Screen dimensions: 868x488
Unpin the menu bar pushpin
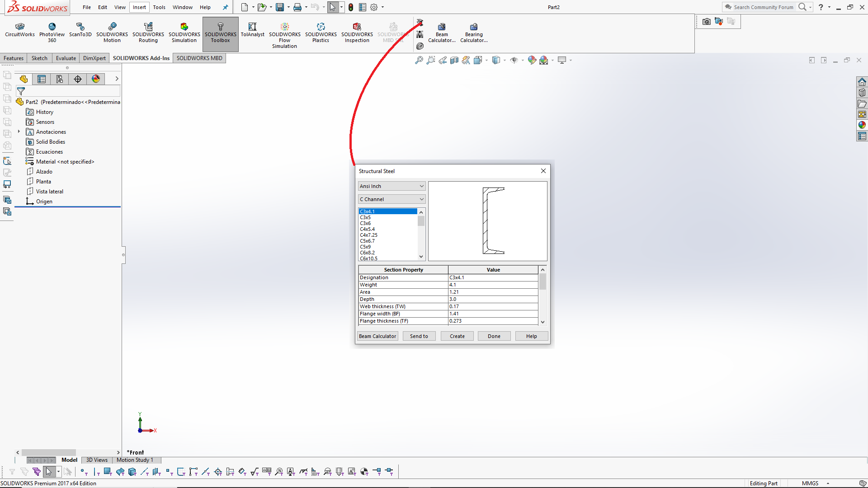point(225,7)
